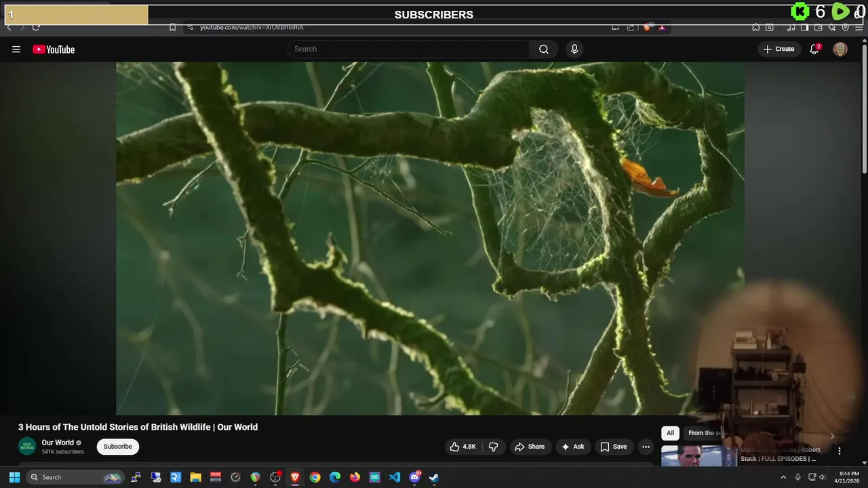
Task: Open the account avatar menu
Action: coord(840,49)
